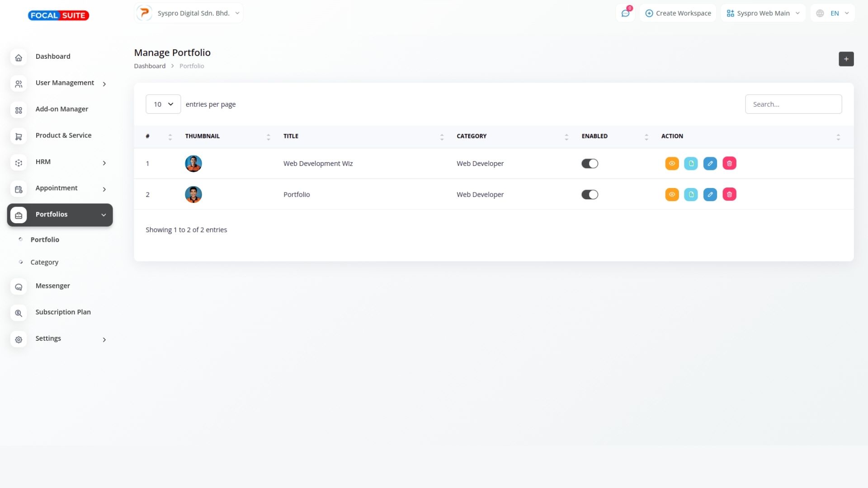868x488 pixels.
Task: Open the Category submenu item
Action: [x=44, y=263]
